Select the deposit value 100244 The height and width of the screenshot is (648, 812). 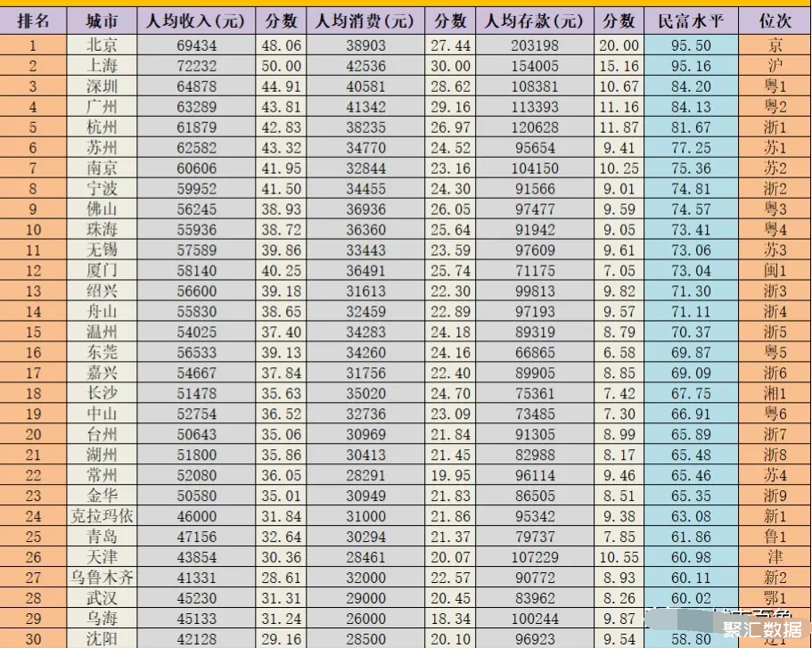point(535,619)
